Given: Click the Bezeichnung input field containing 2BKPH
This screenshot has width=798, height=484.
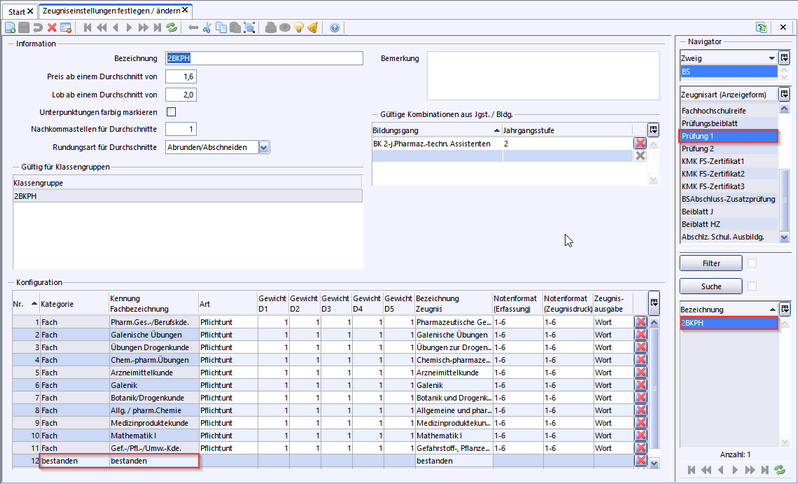Looking at the screenshot, I should tap(262, 58).
